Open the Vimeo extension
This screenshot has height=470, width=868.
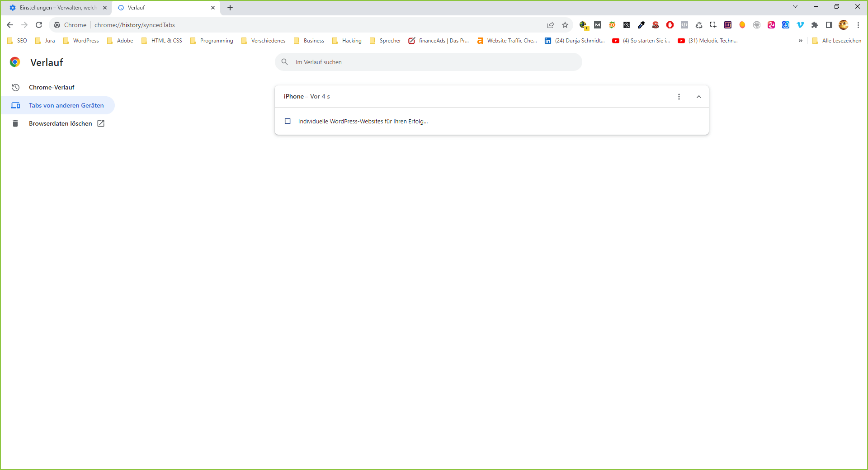[800, 25]
